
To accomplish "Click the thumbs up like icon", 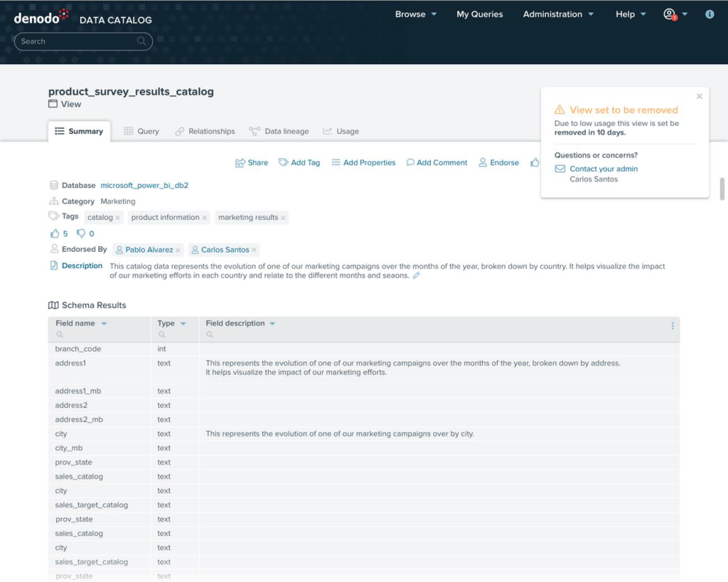I will click(55, 233).
